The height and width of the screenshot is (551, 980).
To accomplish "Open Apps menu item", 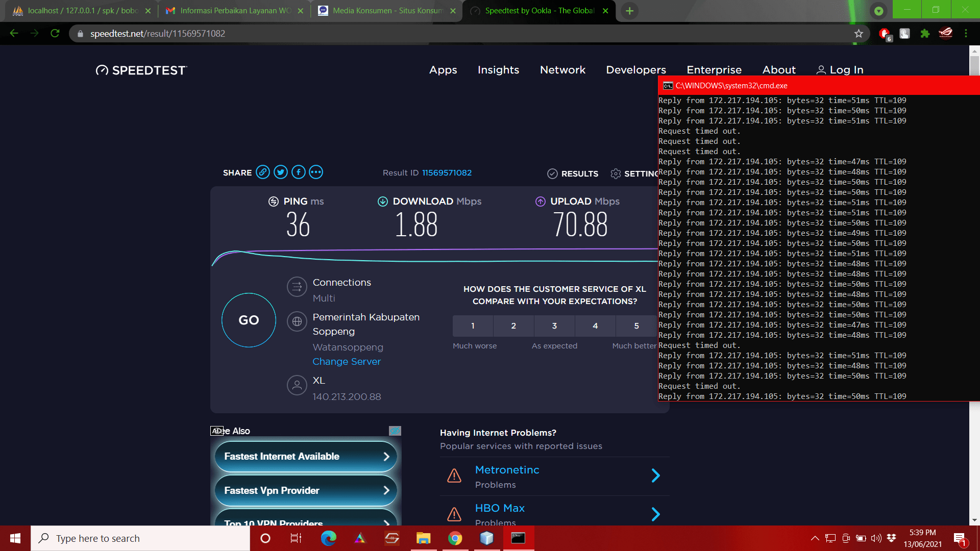I will tap(443, 70).
